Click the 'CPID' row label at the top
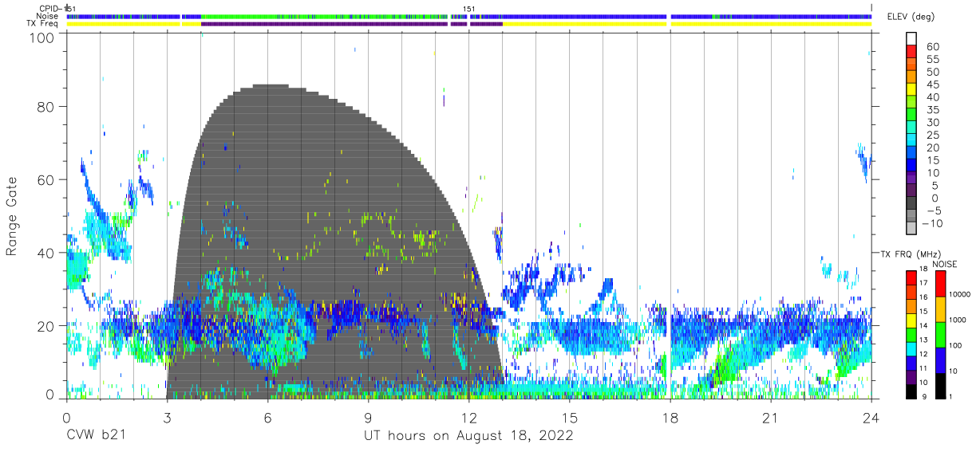This screenshot has width=980, height=452. tap(48, 9)
